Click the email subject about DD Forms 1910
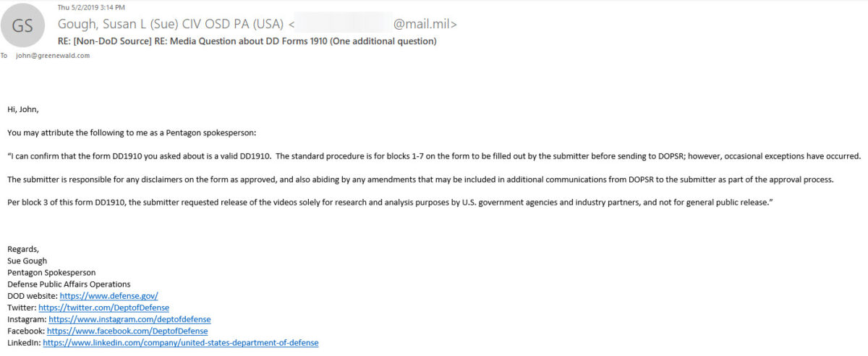The image size is (868, 356). coord(247,41)
